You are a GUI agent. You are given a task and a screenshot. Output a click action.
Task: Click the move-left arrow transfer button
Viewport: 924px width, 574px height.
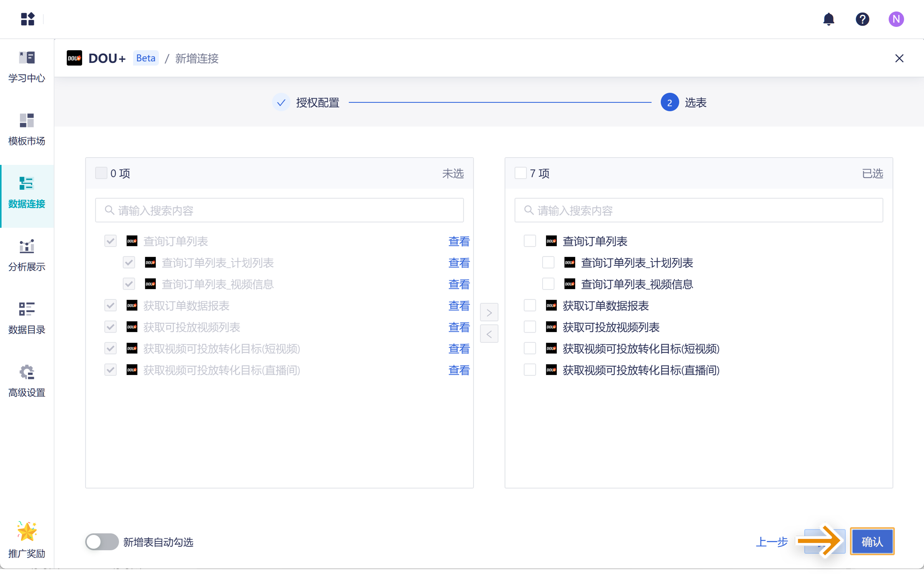[489, 334]
